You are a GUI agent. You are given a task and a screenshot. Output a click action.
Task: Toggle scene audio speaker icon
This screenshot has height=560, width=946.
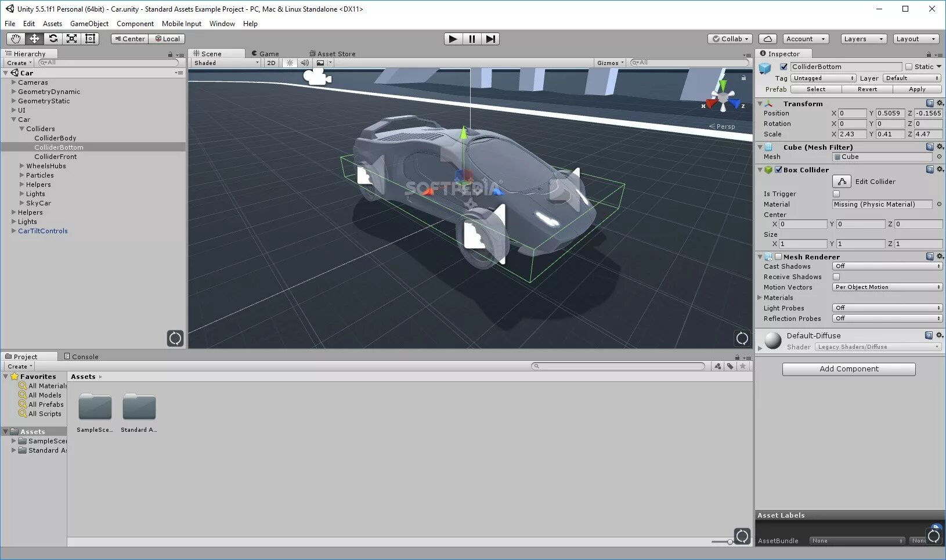point(305,63)
